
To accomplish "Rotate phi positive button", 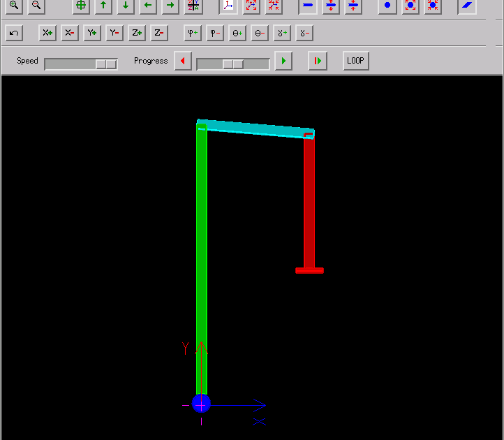I will pos(193,33).
